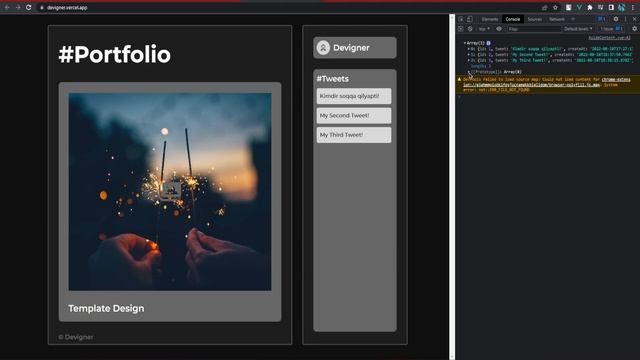The width and height of the screenshot is (640, 360).
Task: Open the source file link above the array log
Action: coord(609,38)
